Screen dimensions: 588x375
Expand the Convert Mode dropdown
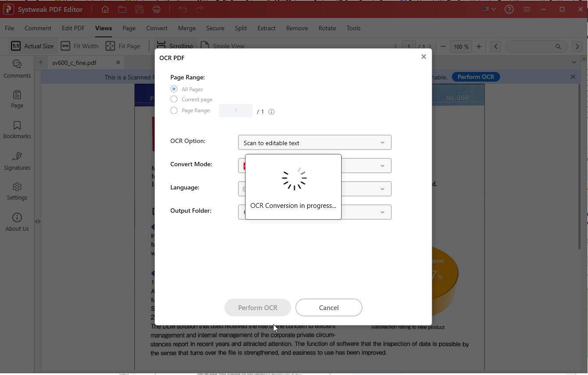coord(382,166)
